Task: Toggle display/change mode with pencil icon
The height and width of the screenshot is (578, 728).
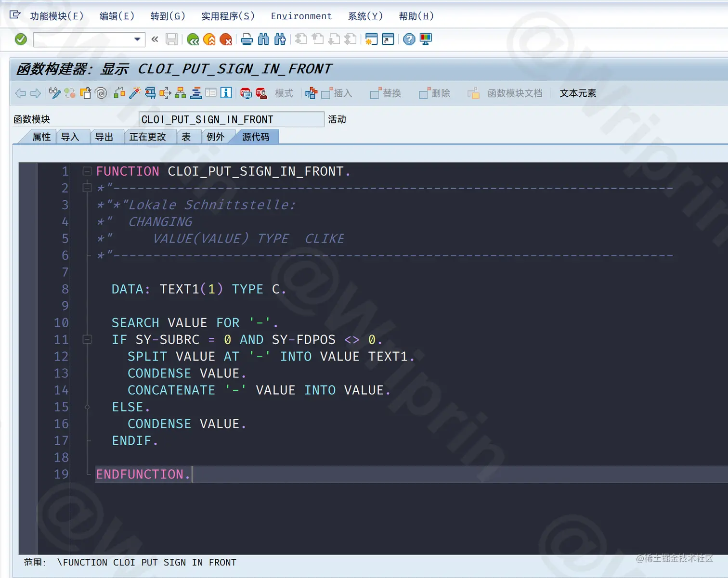Action: tap(54, 93)
